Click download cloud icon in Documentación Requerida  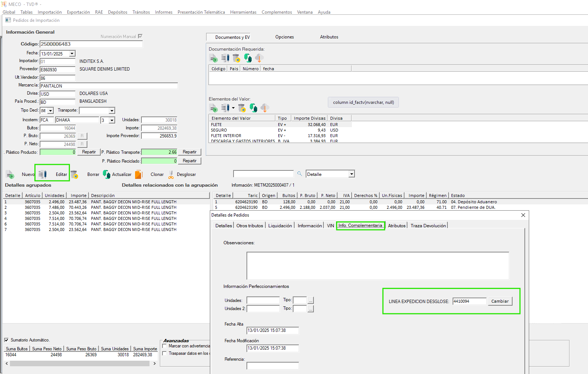[259, 58]
